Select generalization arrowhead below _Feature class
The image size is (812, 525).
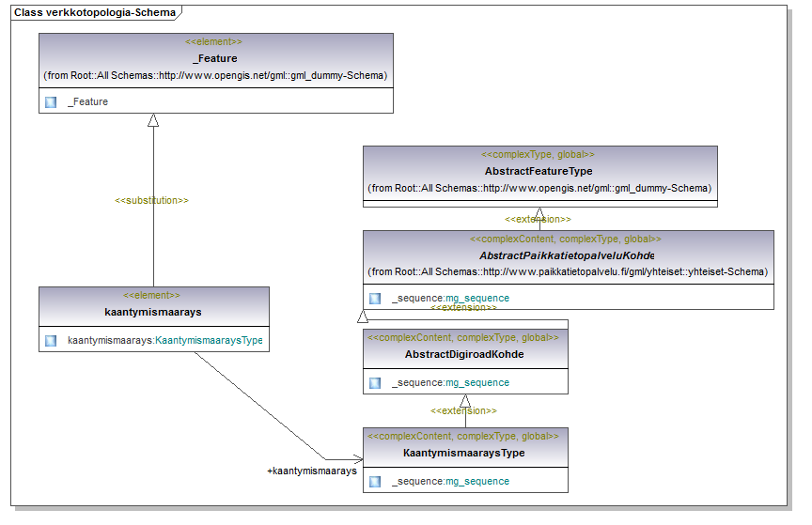pos(153,120)
